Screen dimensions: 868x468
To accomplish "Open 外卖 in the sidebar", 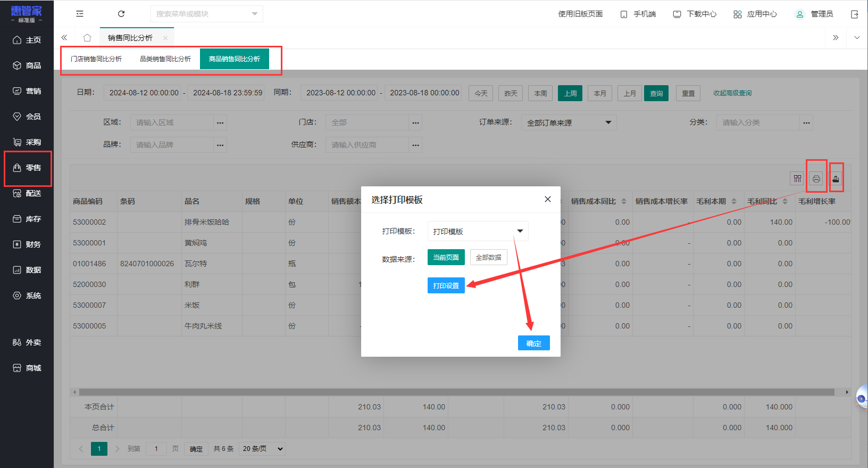I will pyautogui.click(x=27, y=342).
